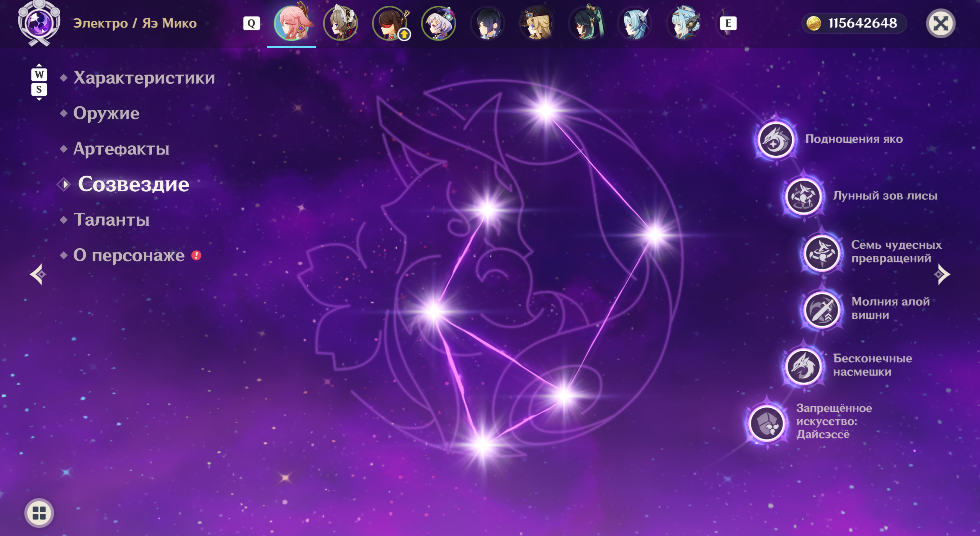The width and height of the screenshot is (980, 536).
Task: Choose the Qiqi portrait with purple hat
Action: click(439, 23)
